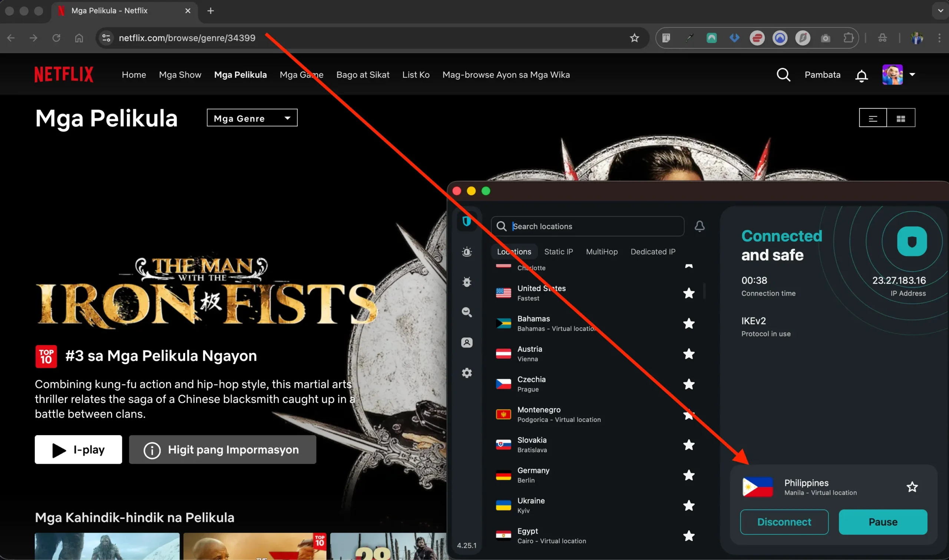Open the Alternative ID profile icon
Image resolution: width=949 pixels, height=560 pixels.
467,342
